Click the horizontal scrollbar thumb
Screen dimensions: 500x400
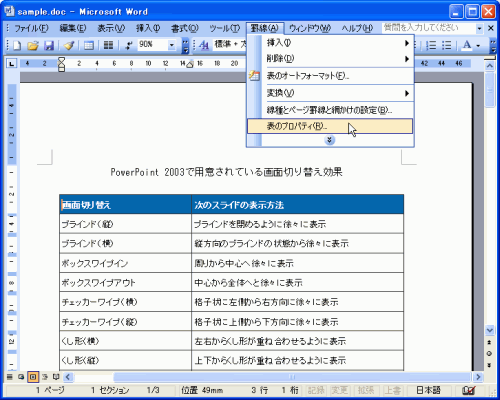tap(292, 377)
